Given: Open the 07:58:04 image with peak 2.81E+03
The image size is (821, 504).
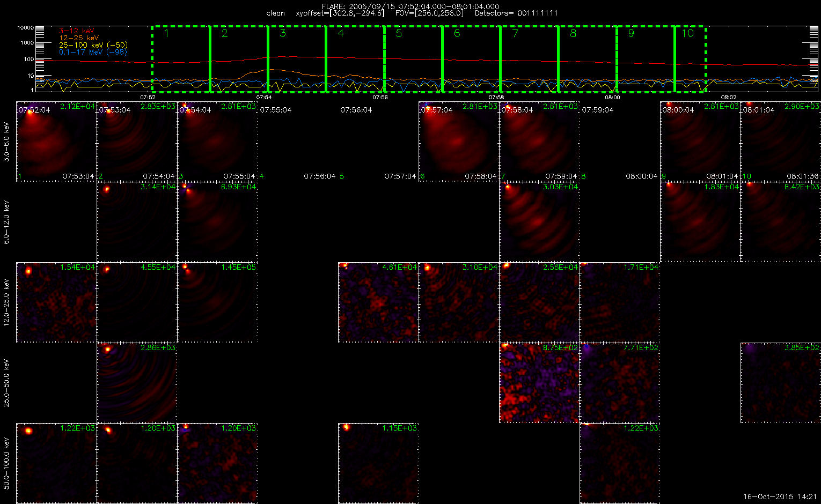Looking at the screenshot, I should coord(539,141).
